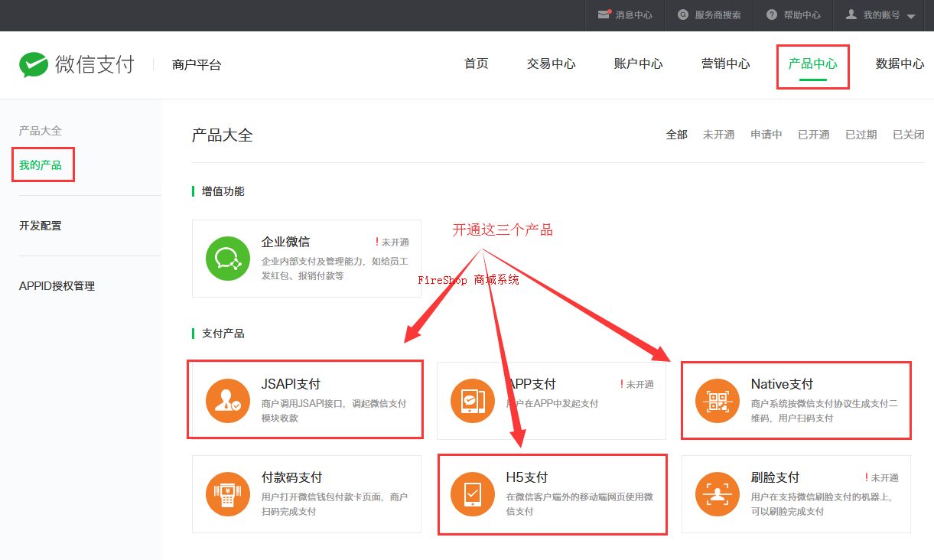Switch to the 交易中心 tab
This screenshot has height=560, width=934.
(x=552, y=63)
